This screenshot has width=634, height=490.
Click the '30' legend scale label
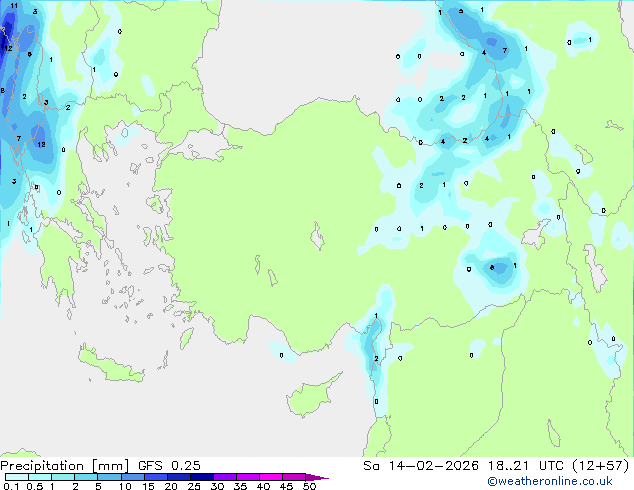[x=217, y=486]
